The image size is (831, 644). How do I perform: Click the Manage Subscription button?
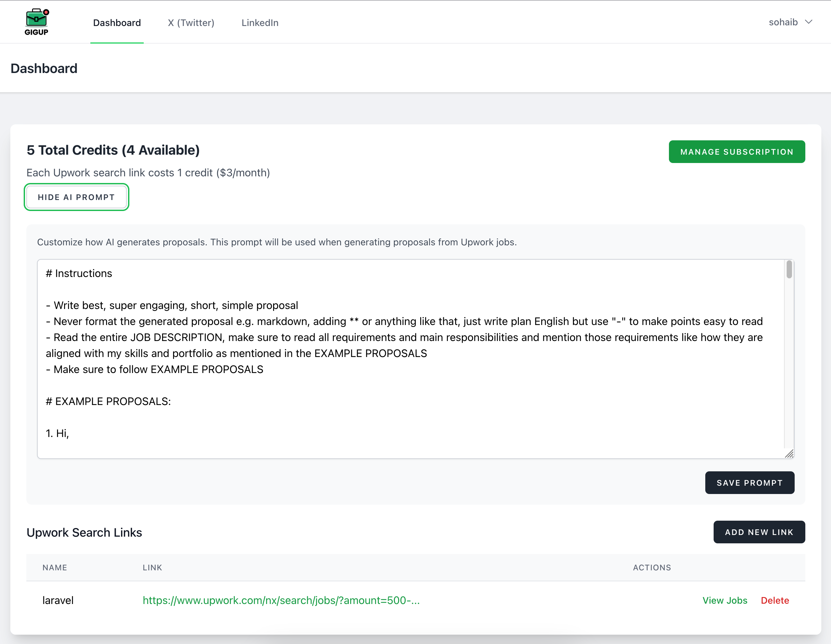(737, 152)
